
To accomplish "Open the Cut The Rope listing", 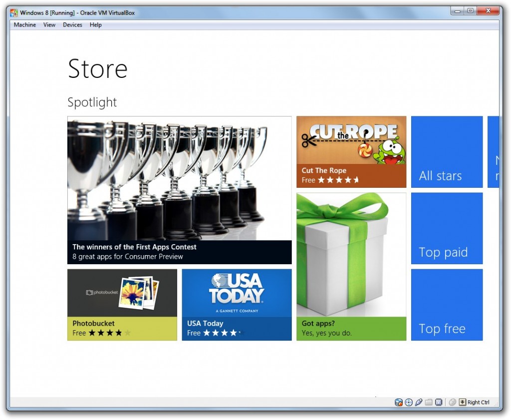I will tap(351, 151).
